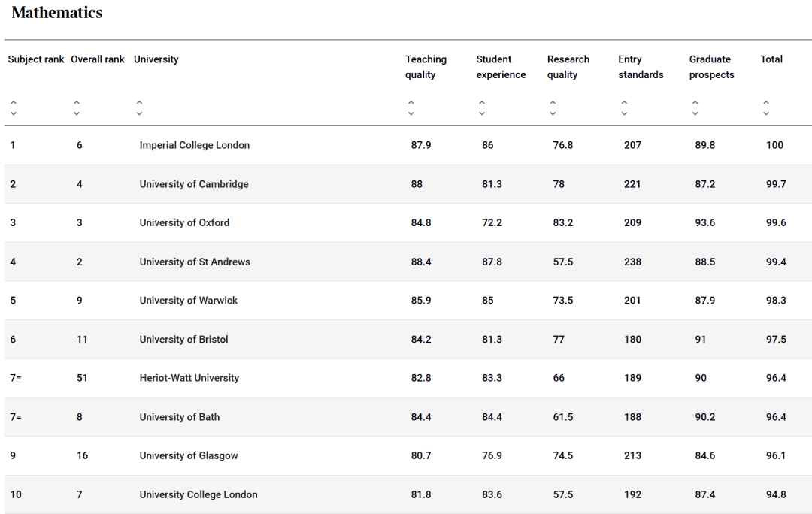Click Glasgow entry standards 213
The width and height of the screenshot is (812, 514).
pos(632,456)
